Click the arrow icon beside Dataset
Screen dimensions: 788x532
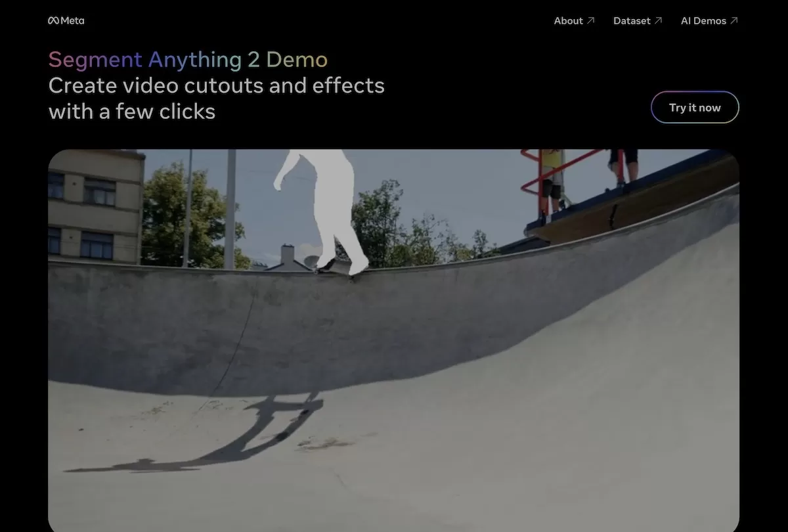pyautogui.click(x=658, y=20)
